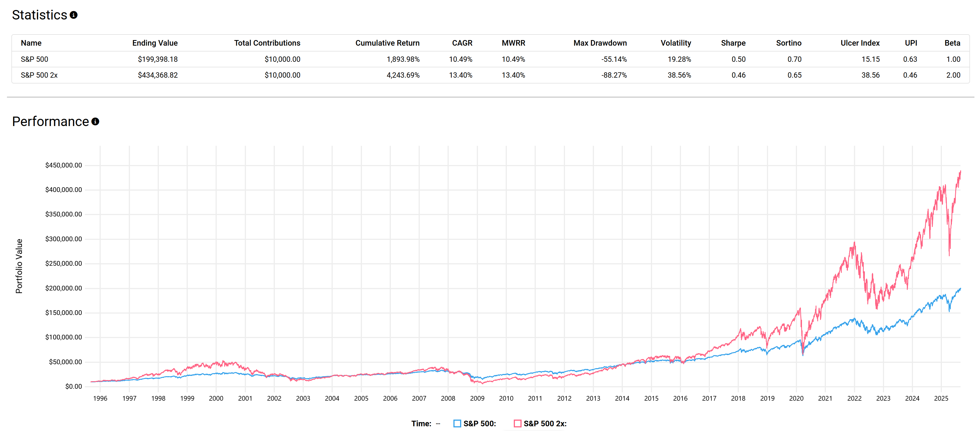Click the 2009 x-axis label
Screen dimensions: 980x431
(477, 398)
